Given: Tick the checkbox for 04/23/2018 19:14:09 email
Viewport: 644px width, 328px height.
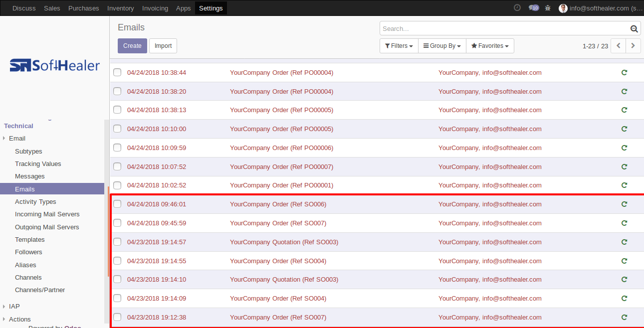Looking at the screenshot, I should click(x=117, y=299).
